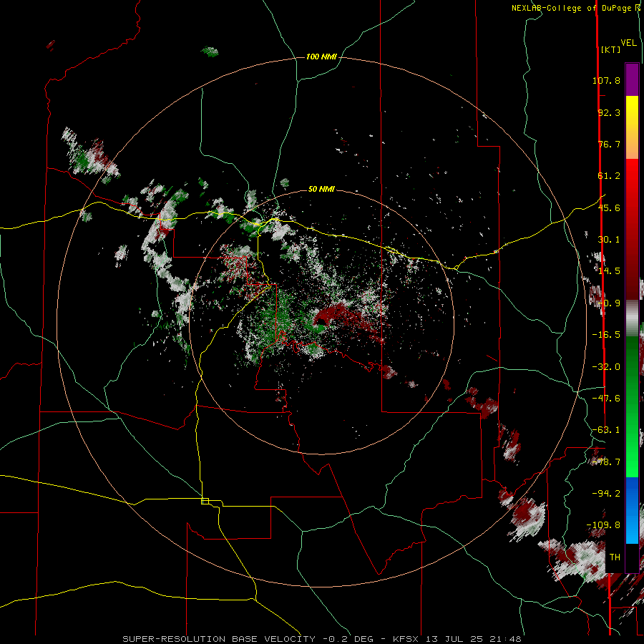Click the VEL legend title

[628, 43]
